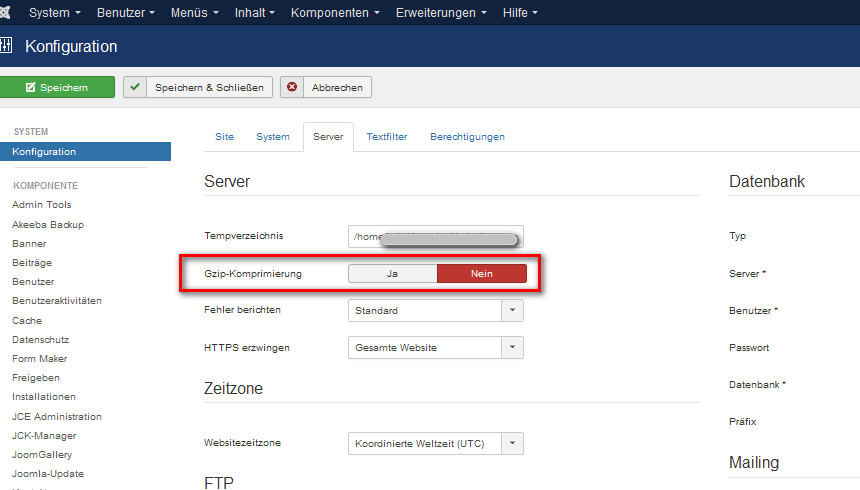
Task: Open the HTTPS erzwingen dropdown
Action: pos(436,348)
